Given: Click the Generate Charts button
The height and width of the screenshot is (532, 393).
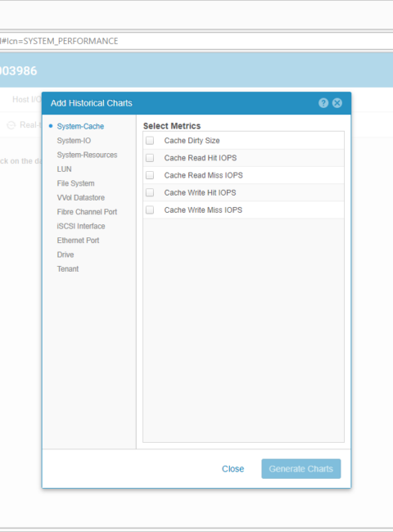Looking at the screenshot, I should click(x=301, y=469).
